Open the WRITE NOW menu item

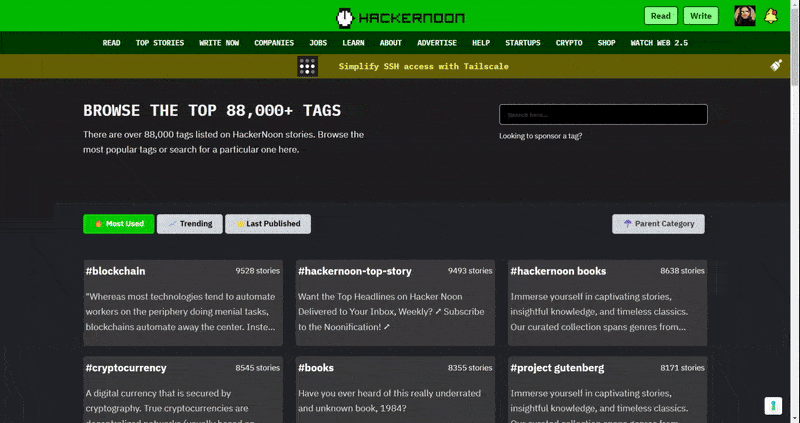pos(219,43)
